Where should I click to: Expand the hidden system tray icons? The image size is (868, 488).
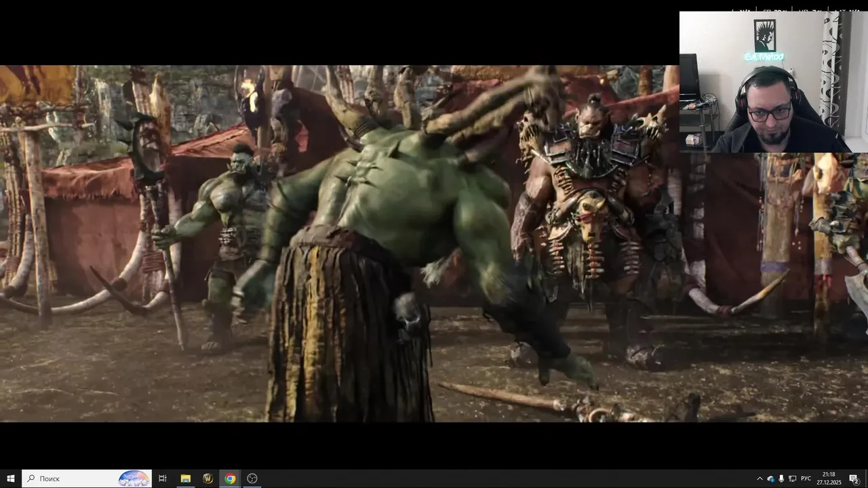[759, 479]
